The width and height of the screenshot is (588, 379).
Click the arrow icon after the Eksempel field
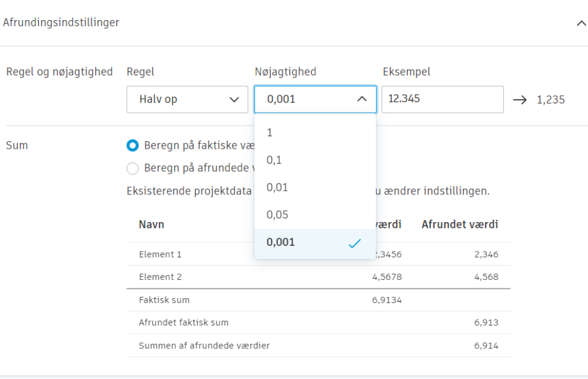point(521,99)
